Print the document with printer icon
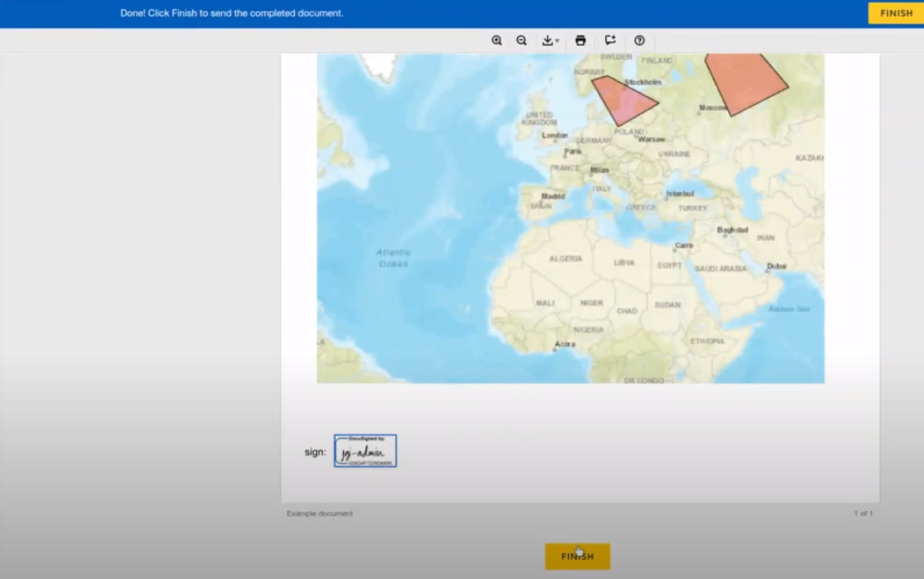 coord(581,40)
